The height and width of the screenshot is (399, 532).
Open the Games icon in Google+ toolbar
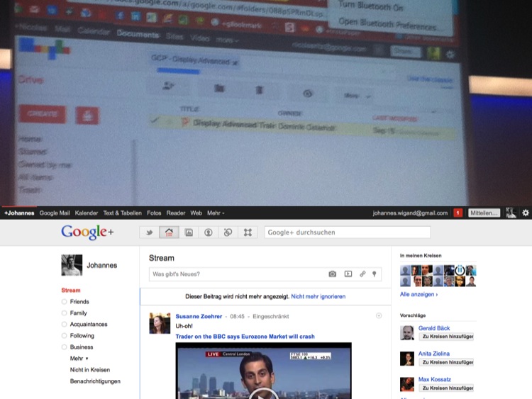[248, 232]
